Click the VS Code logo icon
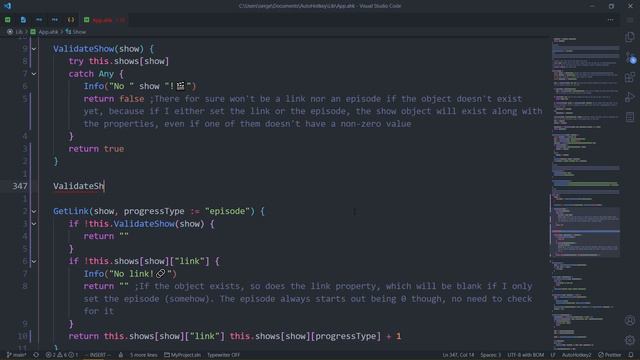640x360 pixels. point(7,6)
